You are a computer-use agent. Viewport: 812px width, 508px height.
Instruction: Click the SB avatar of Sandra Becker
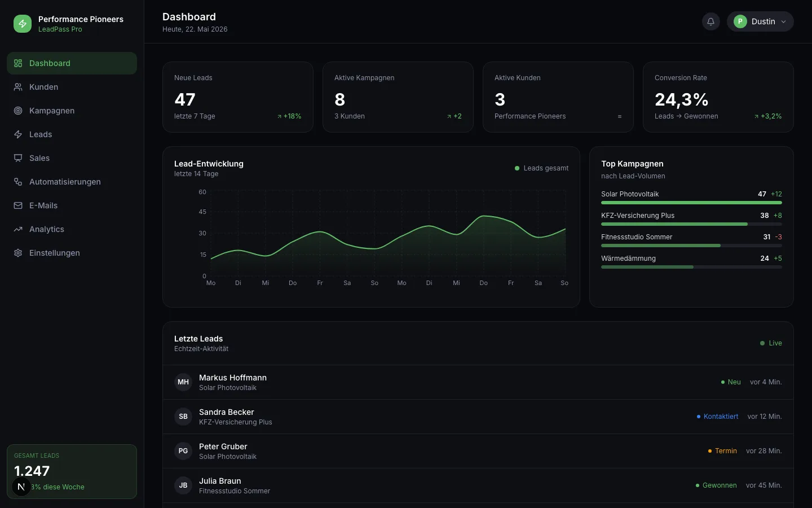(x=183, y=417)
